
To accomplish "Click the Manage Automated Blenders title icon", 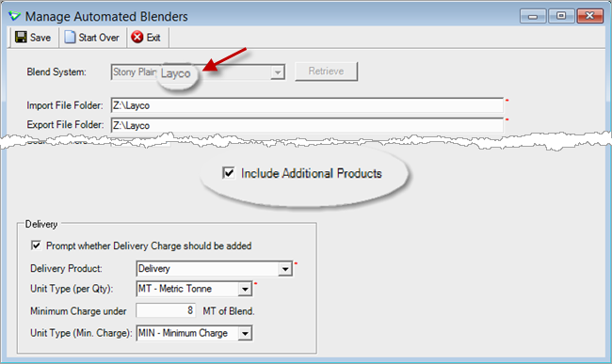I will pos(15,16).
